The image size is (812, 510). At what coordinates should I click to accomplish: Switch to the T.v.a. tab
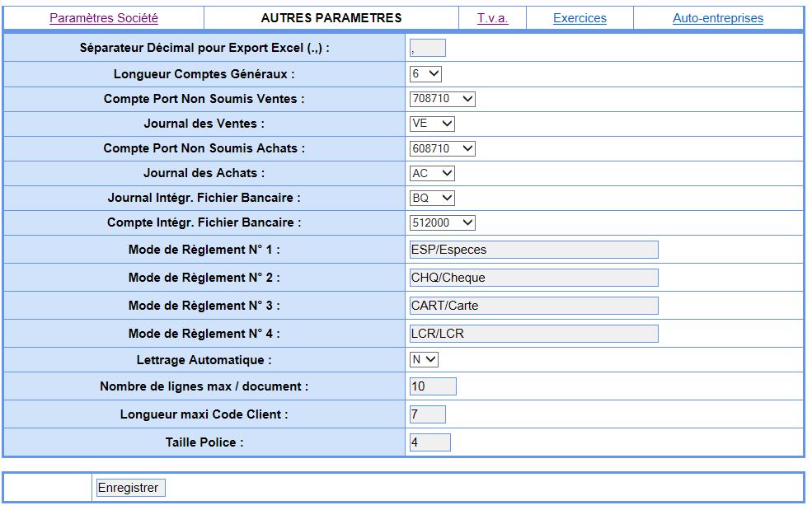(x=492, y=18)
